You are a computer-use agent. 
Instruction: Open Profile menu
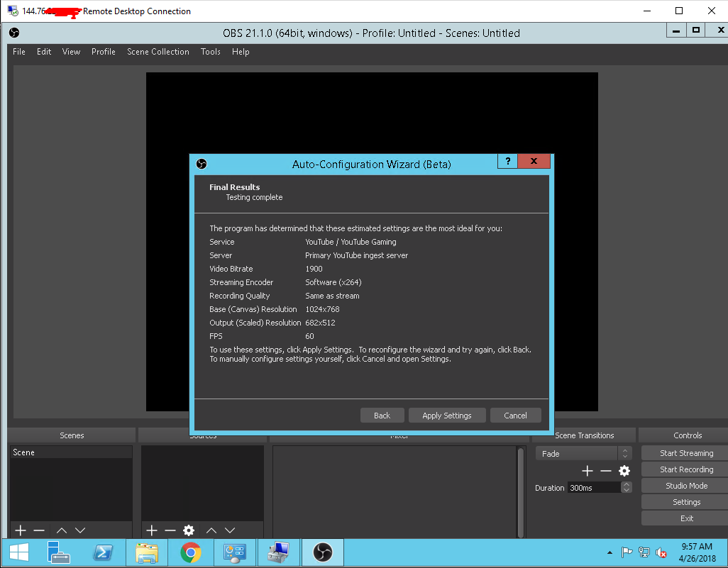(x=103, y=52)
